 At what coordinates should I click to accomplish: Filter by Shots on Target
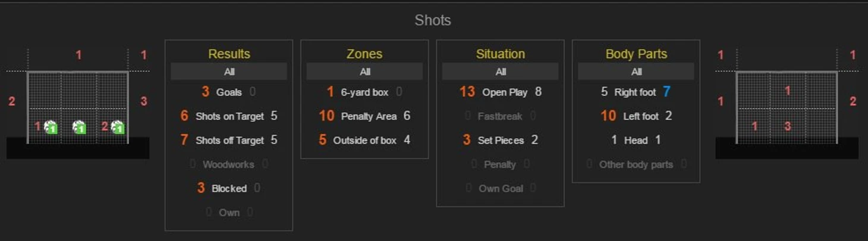tap(229, 116)
